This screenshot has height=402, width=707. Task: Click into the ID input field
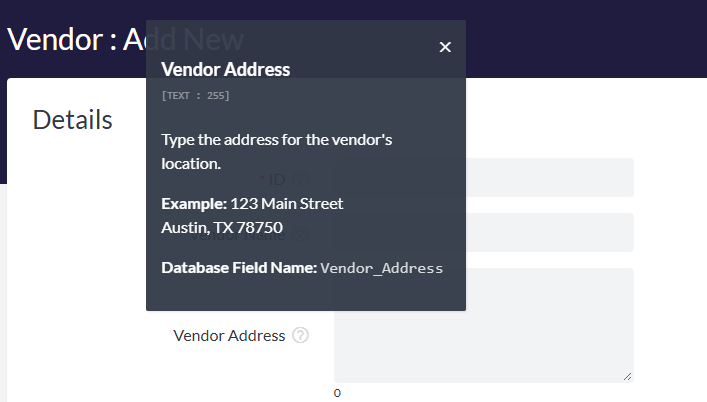click(x=550, y=177)
